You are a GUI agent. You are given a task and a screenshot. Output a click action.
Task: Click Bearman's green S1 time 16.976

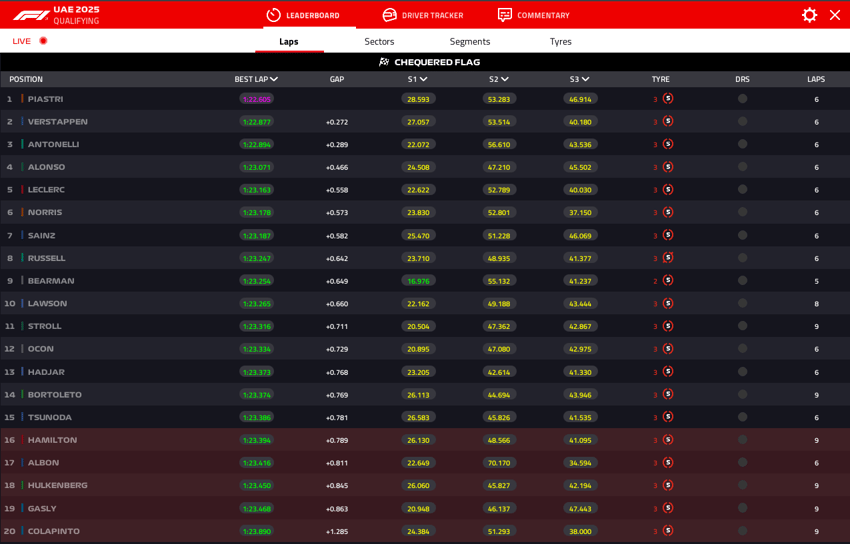[418, 281]
